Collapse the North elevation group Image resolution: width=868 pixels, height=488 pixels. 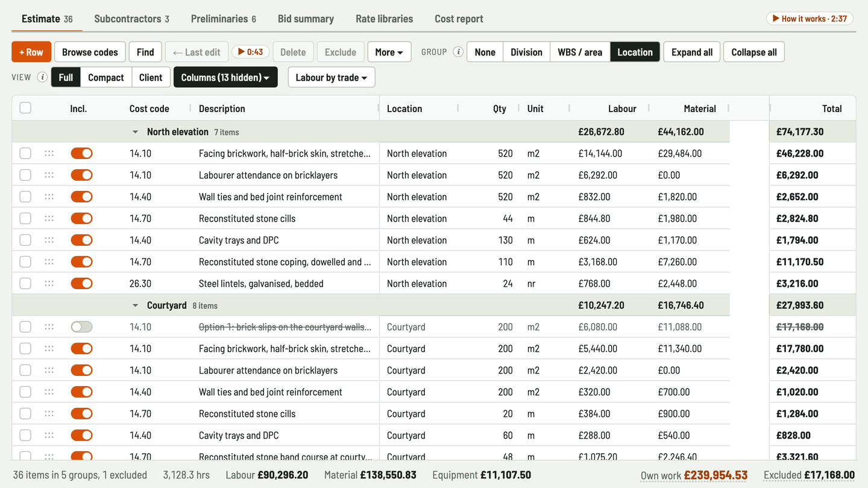tap(135, 132)
